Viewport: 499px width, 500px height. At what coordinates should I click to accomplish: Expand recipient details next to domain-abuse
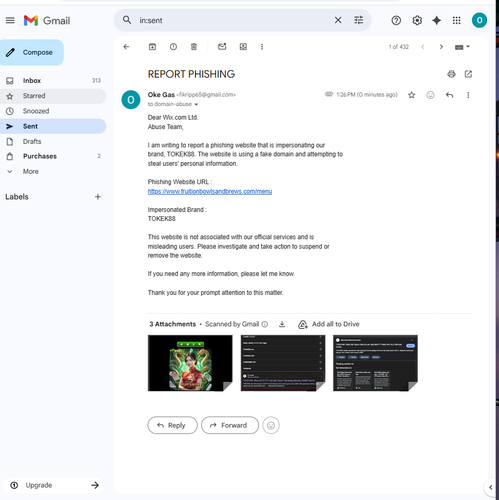196,104
